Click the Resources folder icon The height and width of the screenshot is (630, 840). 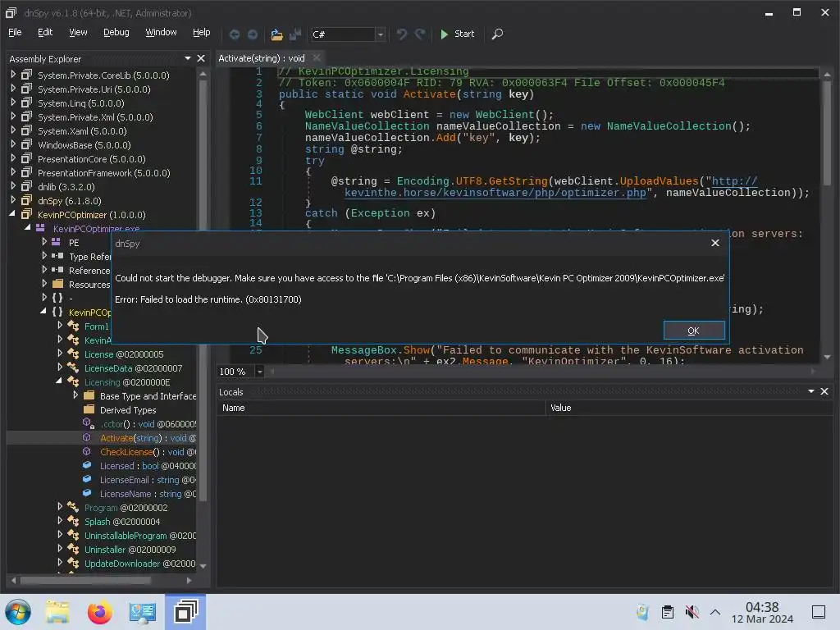click(x=58, y=284)
